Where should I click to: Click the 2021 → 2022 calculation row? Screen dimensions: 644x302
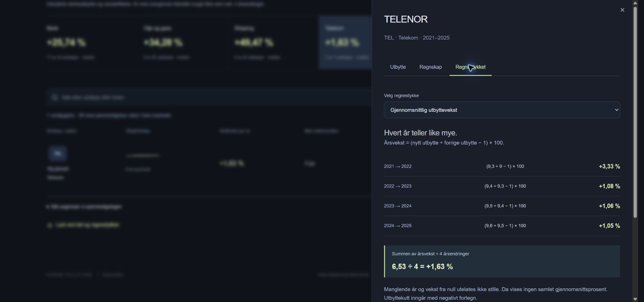(502, 167)
